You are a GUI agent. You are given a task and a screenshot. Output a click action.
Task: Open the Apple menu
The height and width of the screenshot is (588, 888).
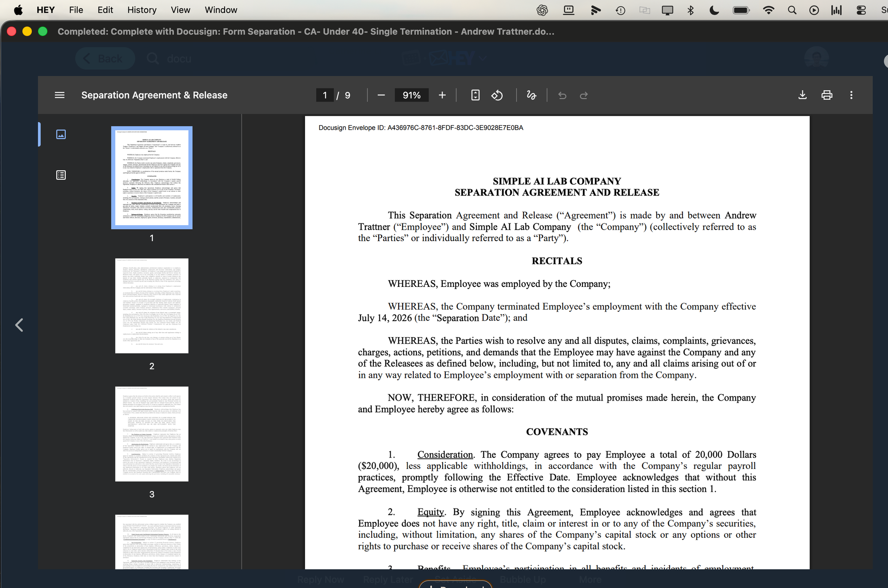point(18,10)
